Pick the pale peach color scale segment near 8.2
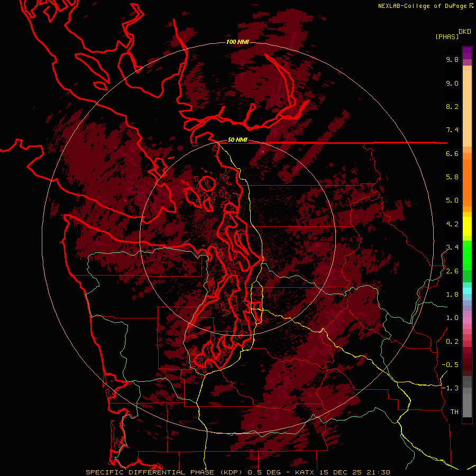The image size is (476, 476). [467, 108]
